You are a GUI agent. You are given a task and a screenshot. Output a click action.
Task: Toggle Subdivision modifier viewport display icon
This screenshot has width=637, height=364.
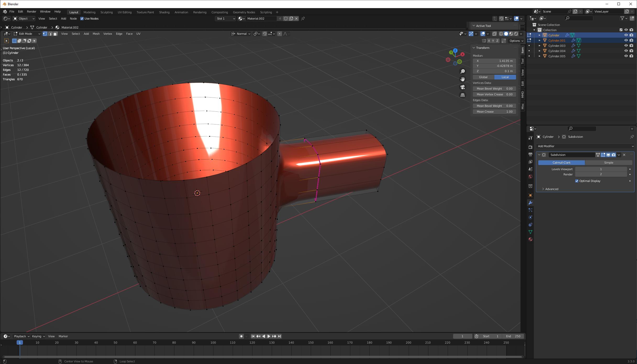point(608,155)
